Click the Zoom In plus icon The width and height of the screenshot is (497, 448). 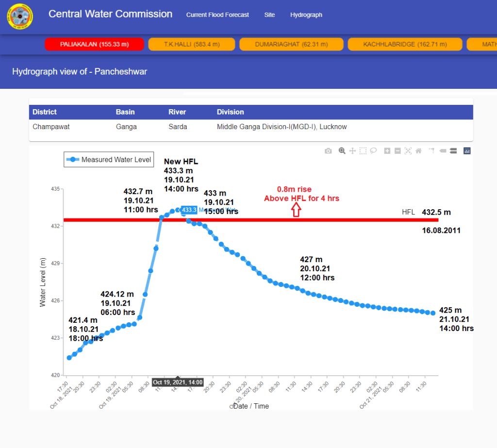(387, 151)
